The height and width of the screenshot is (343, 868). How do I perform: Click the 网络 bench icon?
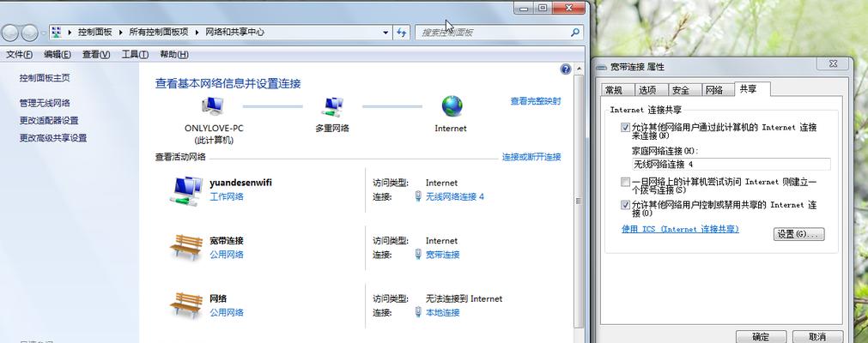[x=185, y=304]
